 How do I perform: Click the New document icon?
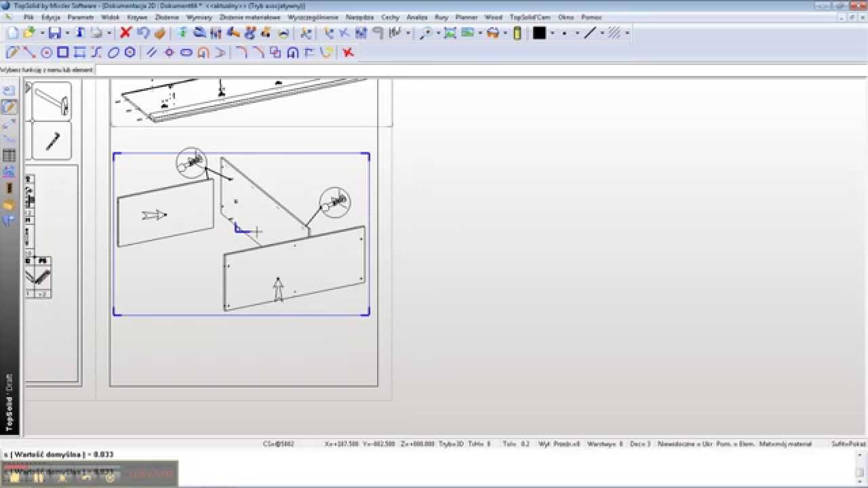(x=13, y=33)
